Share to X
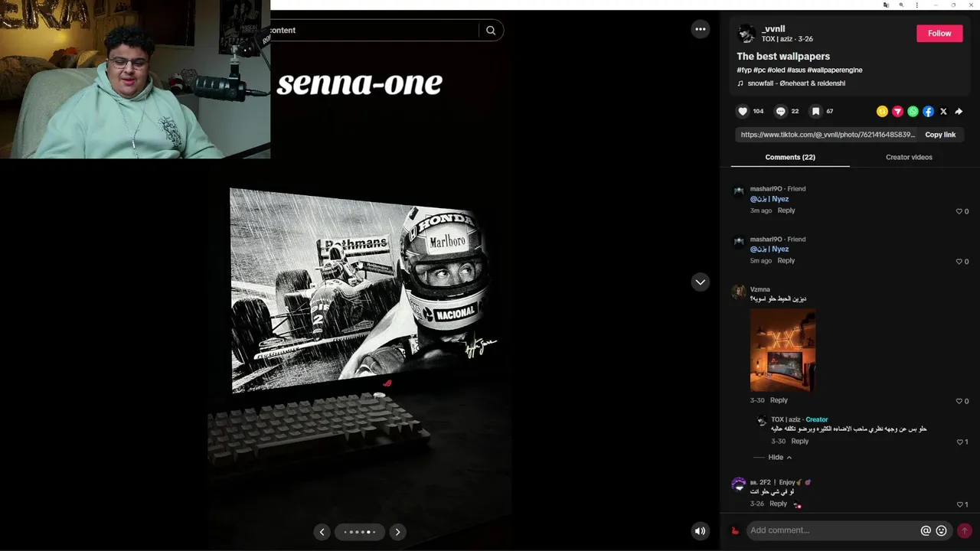 (943, 111)
